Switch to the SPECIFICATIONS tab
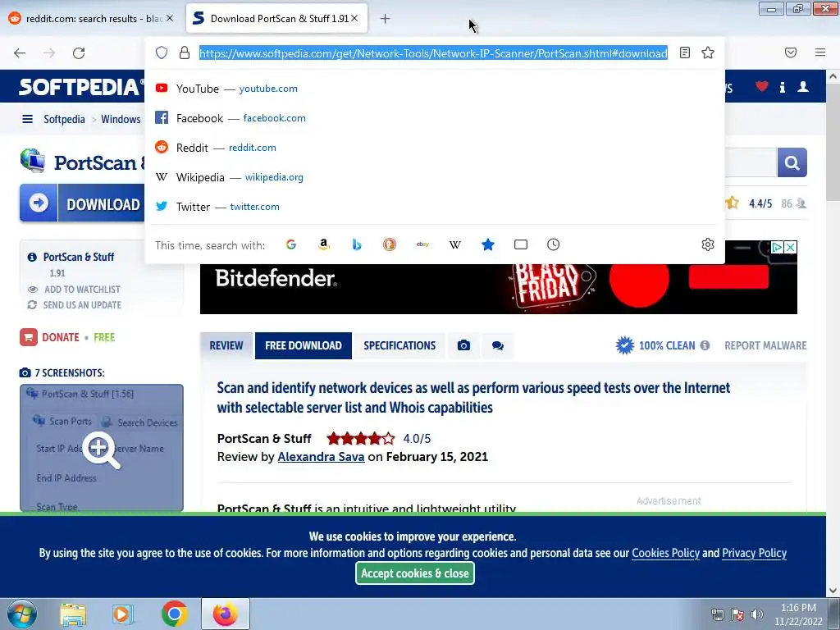This screenshot has height=630, width=840. pyautogui.click(x=399, y=345)
